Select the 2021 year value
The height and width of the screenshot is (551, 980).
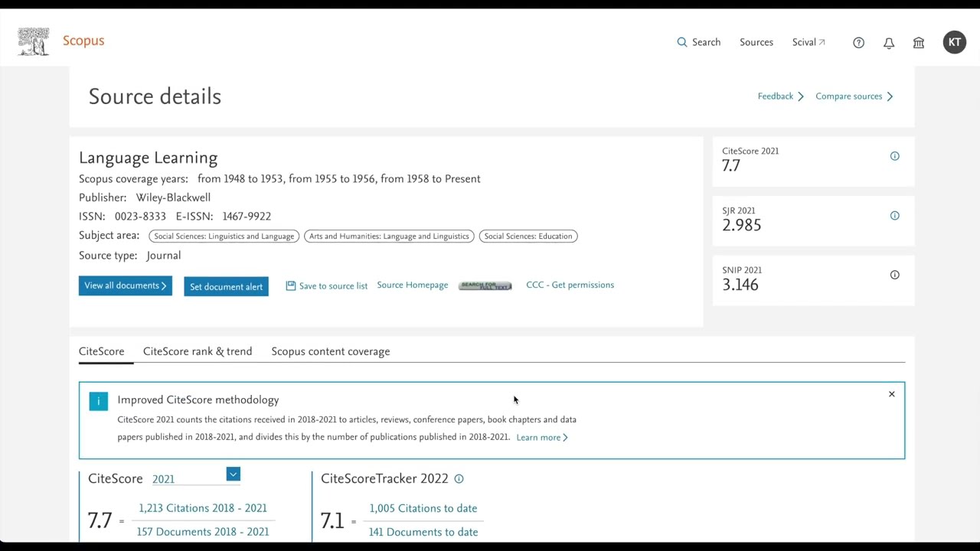(x=163, y=479)
